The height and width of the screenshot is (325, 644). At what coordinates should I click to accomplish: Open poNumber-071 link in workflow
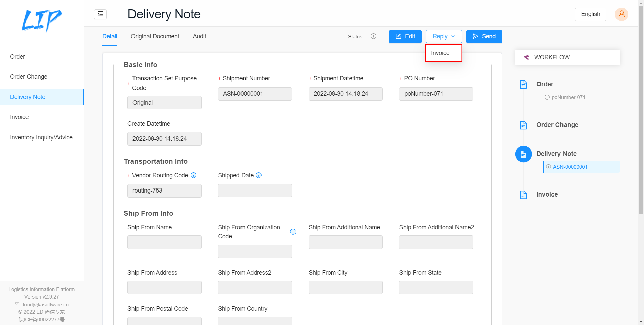(x=569, y=97)
